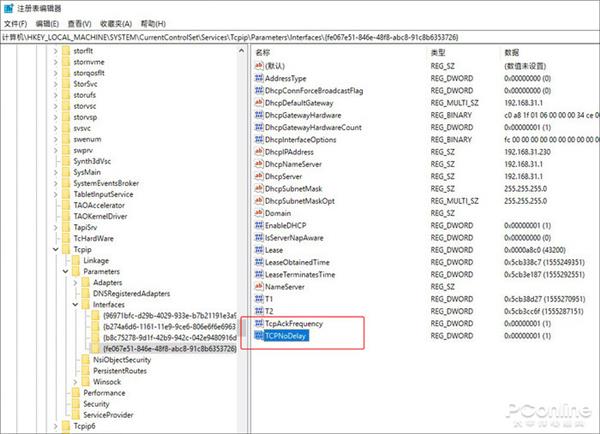Image resolution: width=600 pixels, height=434 pixels.
Task: Select the TcpAckFrequency value name
Action: coord(294,323)
